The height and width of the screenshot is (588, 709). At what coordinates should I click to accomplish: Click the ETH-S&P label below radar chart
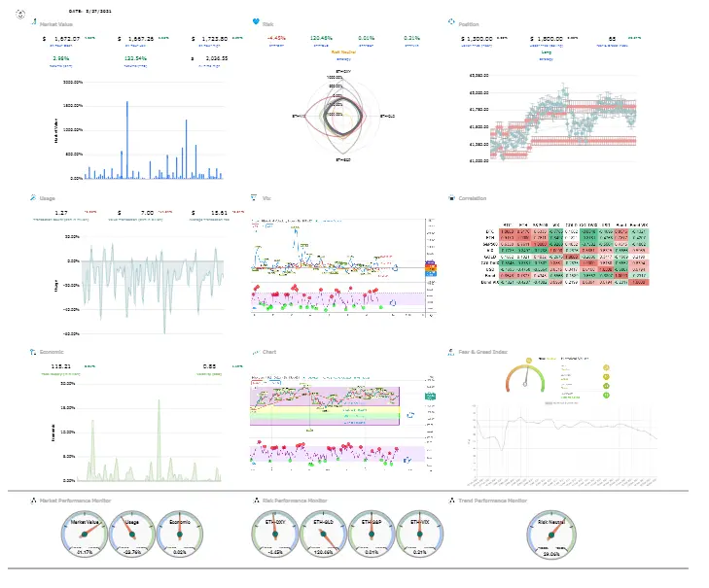tap(343, 160)
